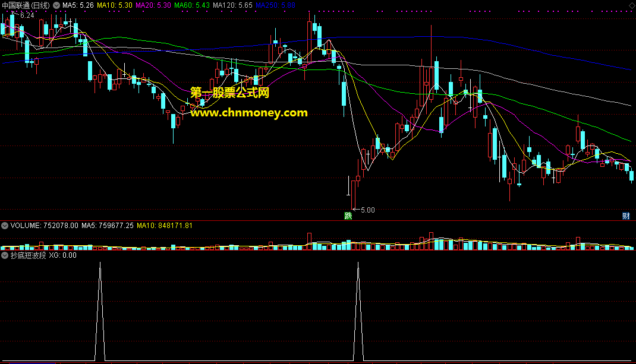Image resolution: width=636 pixels, height=364 pixels.
Task: Click the first XG signal spike
Action: click(100, 311)
